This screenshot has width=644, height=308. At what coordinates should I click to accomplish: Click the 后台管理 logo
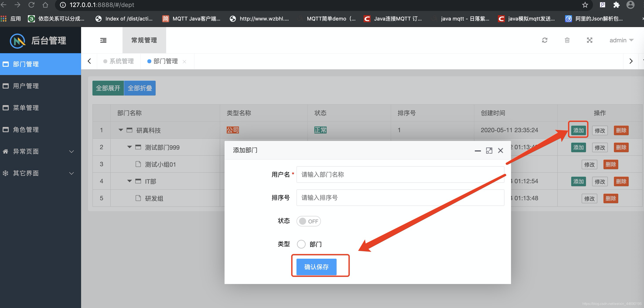38,41
